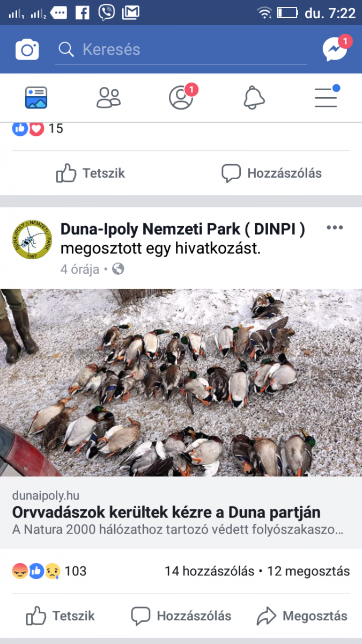
Task: Like the DINPI post with Tetszik
Action: [x=60, y=616]
